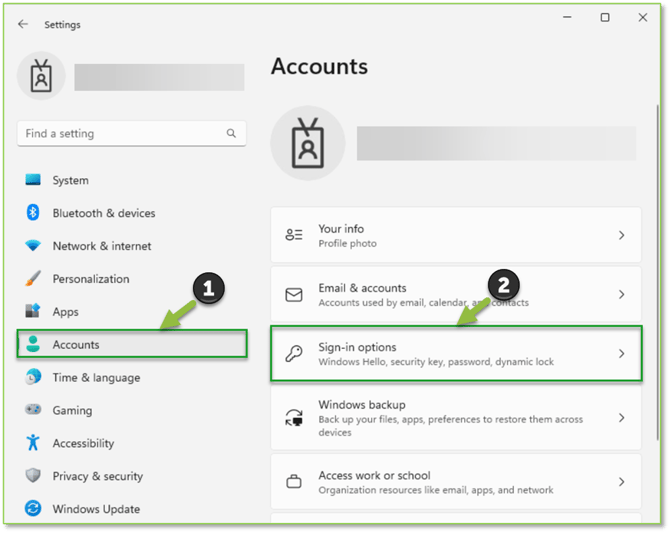
Task: Click the System monitor icon in sidebar
Action: pyautogui.click(x=33, y=180)
